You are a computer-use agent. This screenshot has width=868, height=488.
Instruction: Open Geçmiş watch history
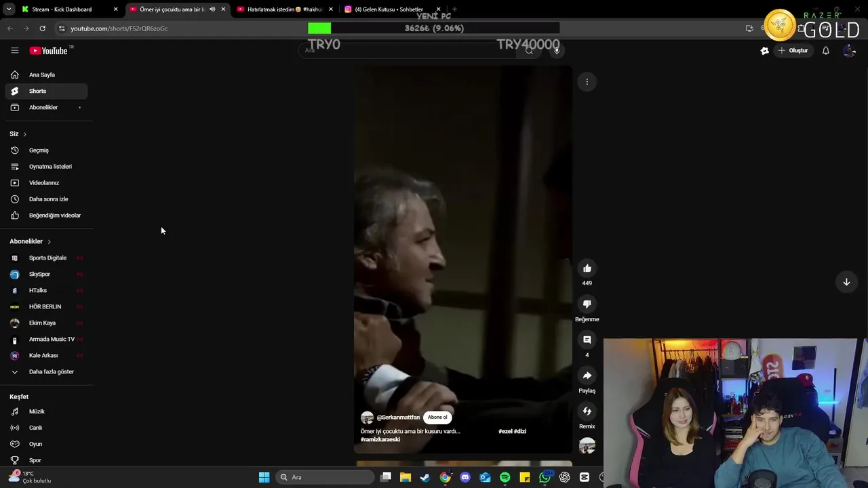[x=46, y=150]
